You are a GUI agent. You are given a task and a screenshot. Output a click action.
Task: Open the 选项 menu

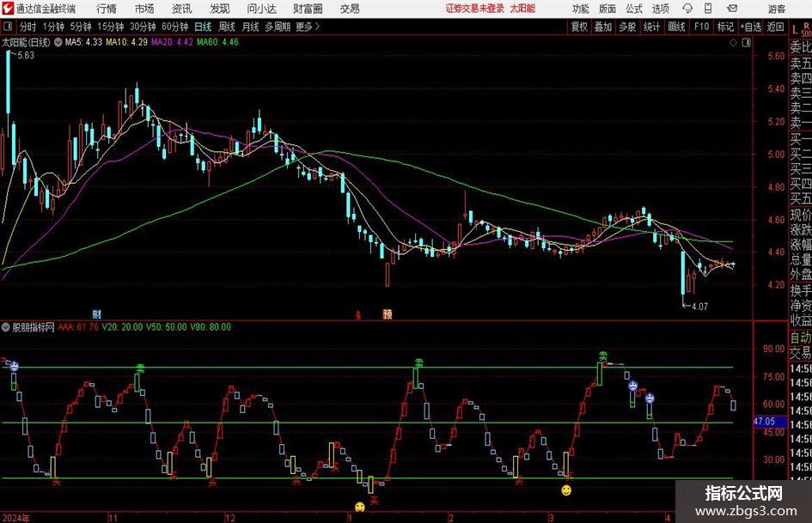pyautogui.click(x=661, y=9)
